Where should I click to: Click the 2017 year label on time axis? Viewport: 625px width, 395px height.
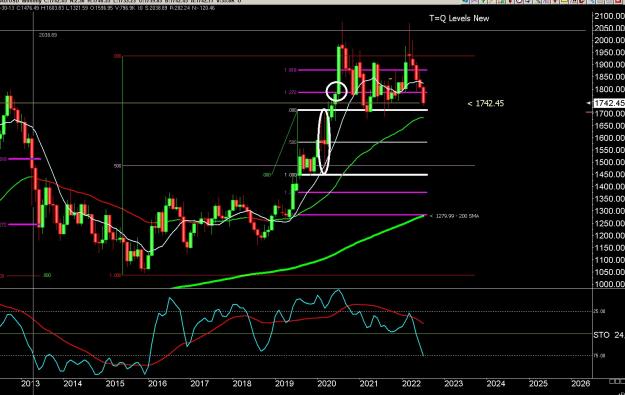(x=199, y=384)
